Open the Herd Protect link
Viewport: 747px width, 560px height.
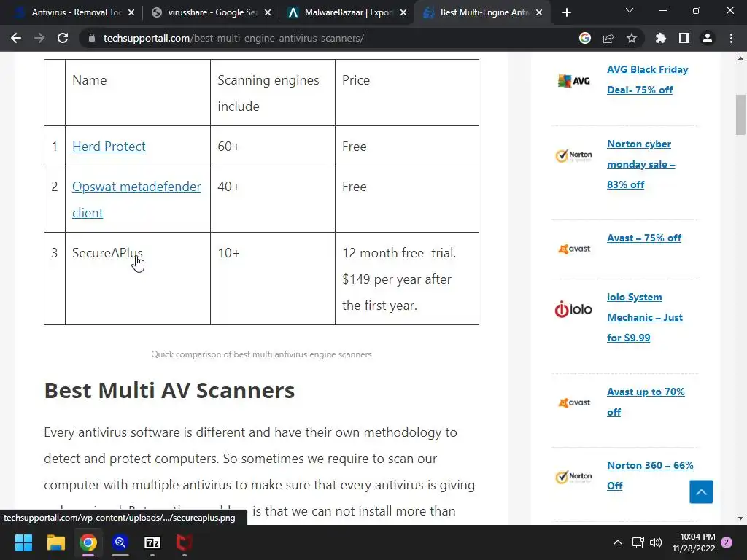coord(109,146)
